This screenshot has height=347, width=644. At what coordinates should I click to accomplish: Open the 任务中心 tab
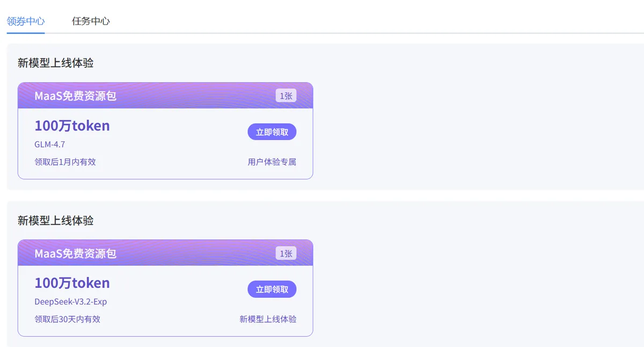point(91,21)
